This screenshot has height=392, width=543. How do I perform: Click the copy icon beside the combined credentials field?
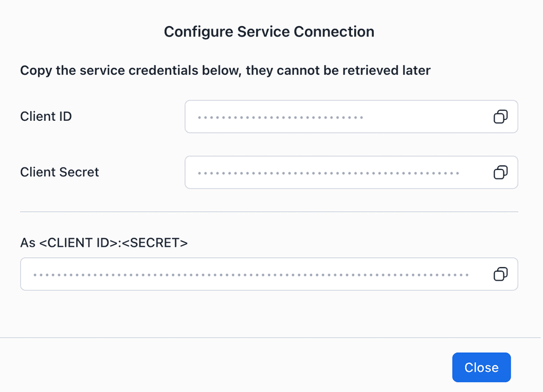tap(500, 274)
